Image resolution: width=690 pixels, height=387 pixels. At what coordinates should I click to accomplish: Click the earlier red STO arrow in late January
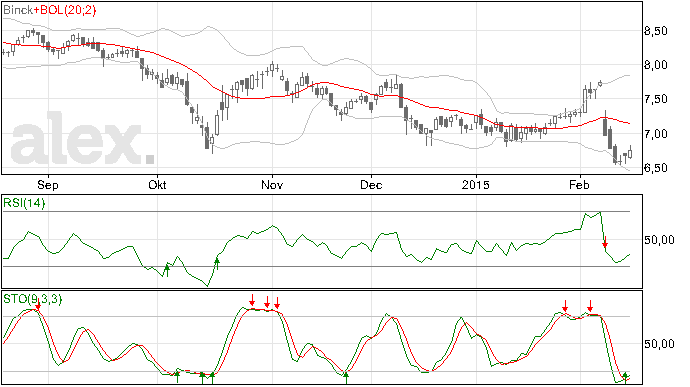click(x=565, y=306)
